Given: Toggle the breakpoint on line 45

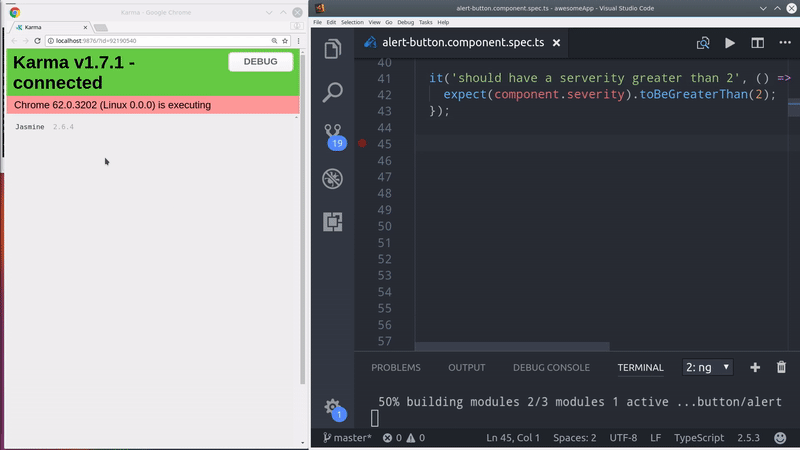Looking at the screenshot, I should click(362, 144).
